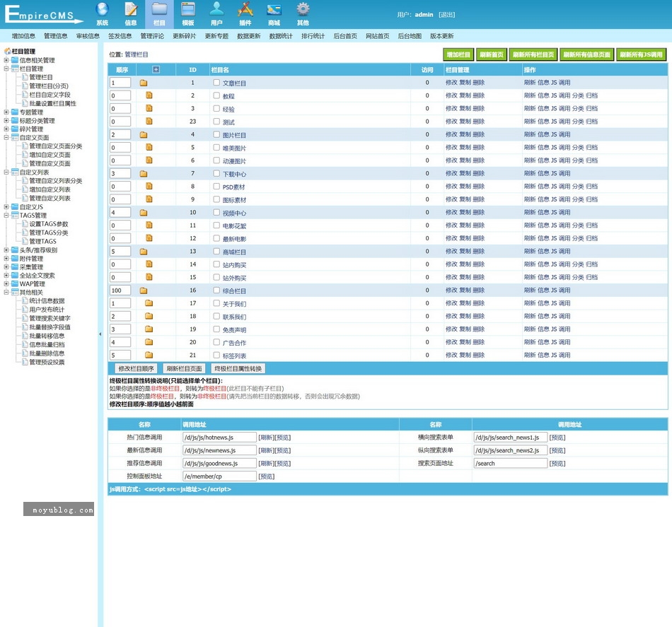672x627 pixels.
Task: Click folder icon of 关于我们 row
Action: 149,303
